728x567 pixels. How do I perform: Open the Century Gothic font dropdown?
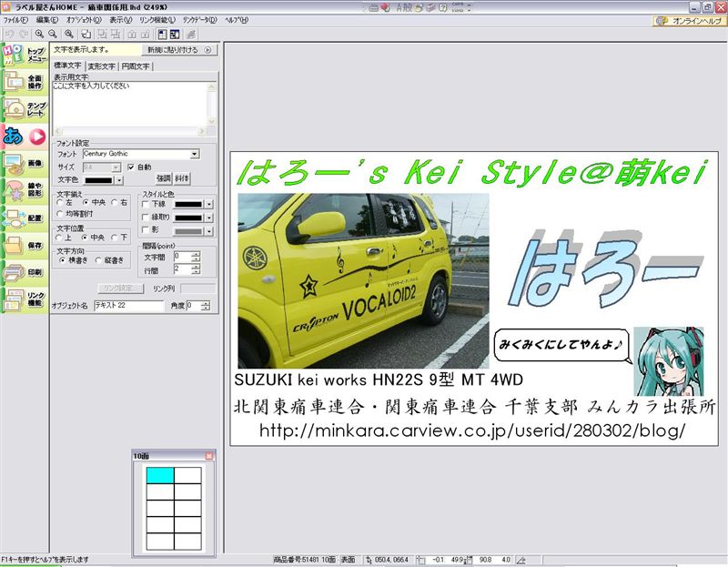point(195,154)
